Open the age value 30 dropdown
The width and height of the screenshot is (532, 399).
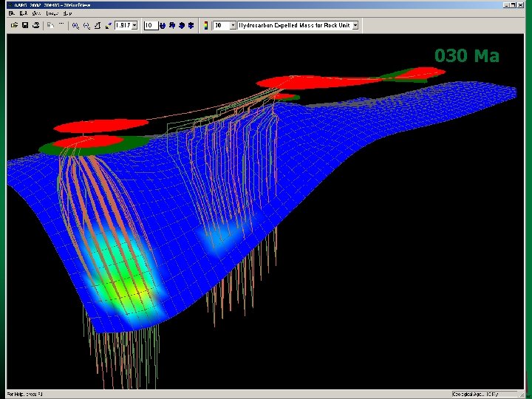tap(233, 25)
